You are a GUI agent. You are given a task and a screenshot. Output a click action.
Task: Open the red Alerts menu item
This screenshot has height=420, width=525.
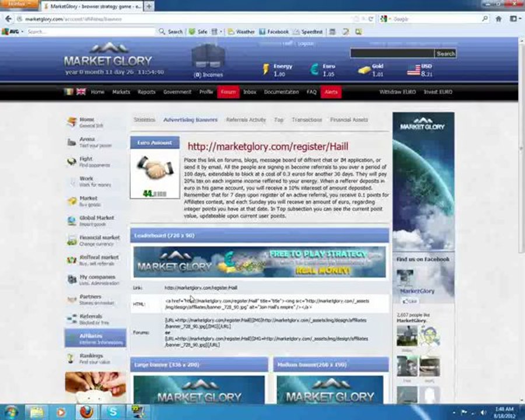pyautogui.click(x=331, y=92)
